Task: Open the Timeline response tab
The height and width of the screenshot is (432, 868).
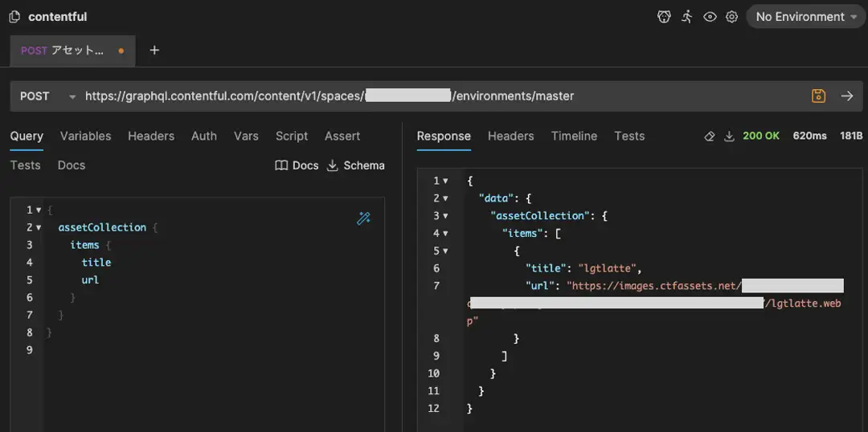Action: 574,137
